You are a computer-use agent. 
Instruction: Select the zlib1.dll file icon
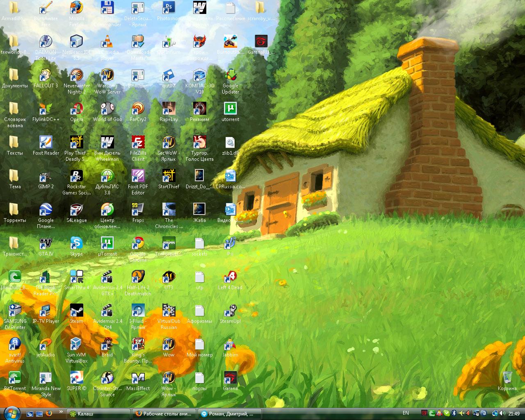[231, 146]
